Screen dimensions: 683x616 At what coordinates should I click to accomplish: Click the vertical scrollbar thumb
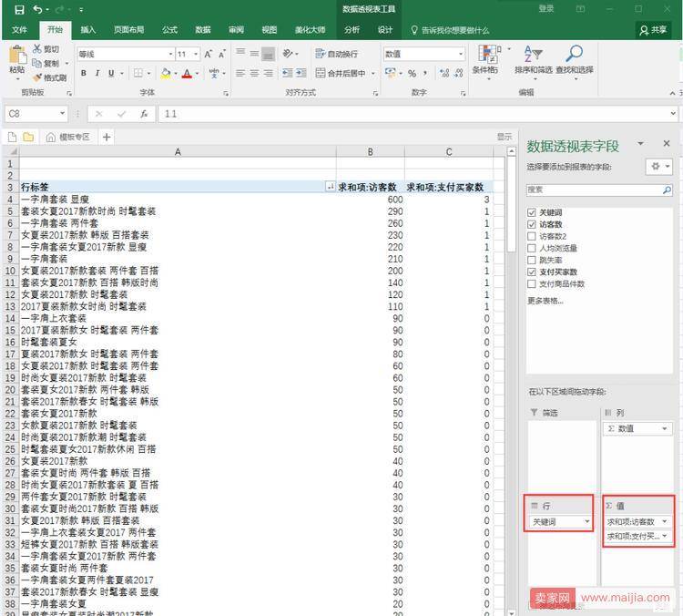(x=512, y=205)
